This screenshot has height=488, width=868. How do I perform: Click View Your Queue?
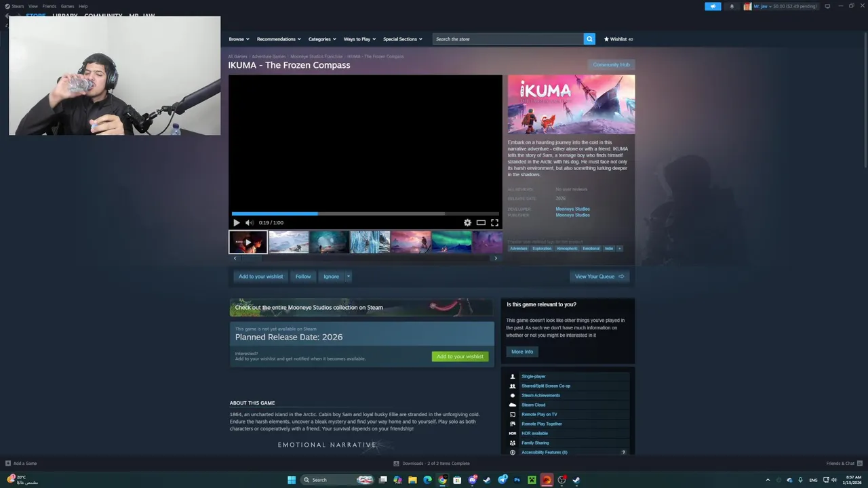pyautogui.click(x=599, y=277)
